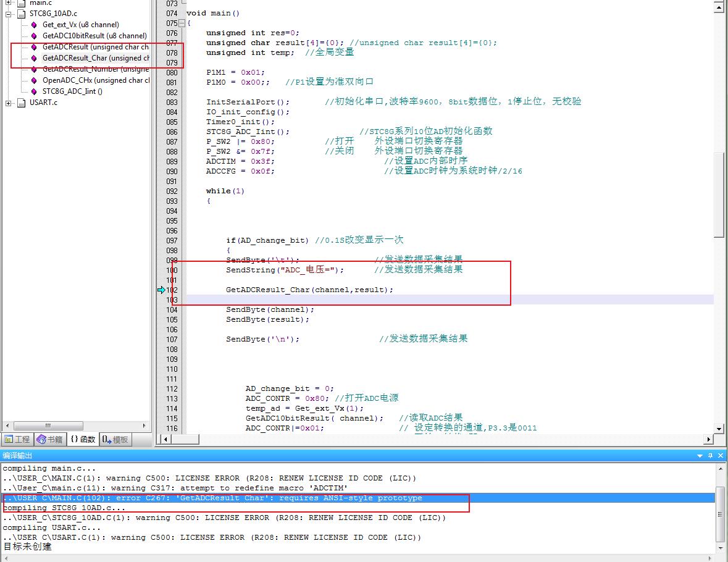Open the build output panel dropdown menu
The height and width of the screenshot is (562, 728).
(x=700, y=456)
